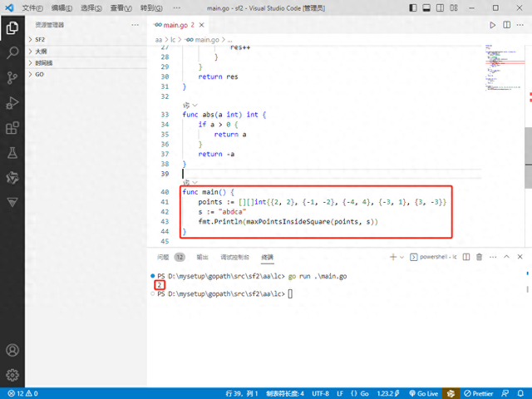Click the aa breadcrumb segment
The image size is (532, 399).
point(159,40)
